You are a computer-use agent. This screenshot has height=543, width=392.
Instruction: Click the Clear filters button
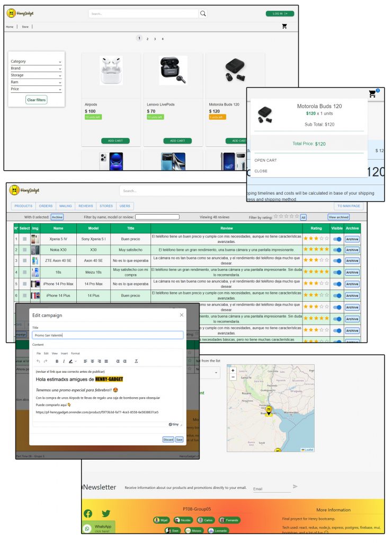tap(36, 100)
